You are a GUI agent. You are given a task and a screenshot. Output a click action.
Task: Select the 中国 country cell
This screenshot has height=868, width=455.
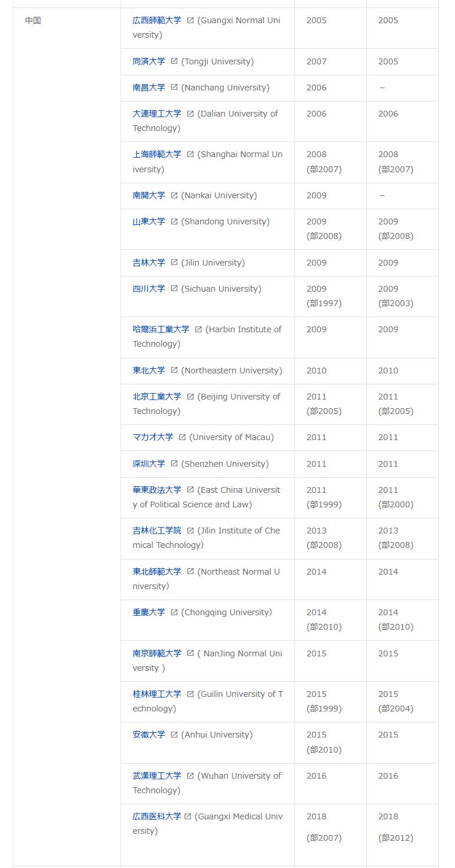[x=67, y=437]
